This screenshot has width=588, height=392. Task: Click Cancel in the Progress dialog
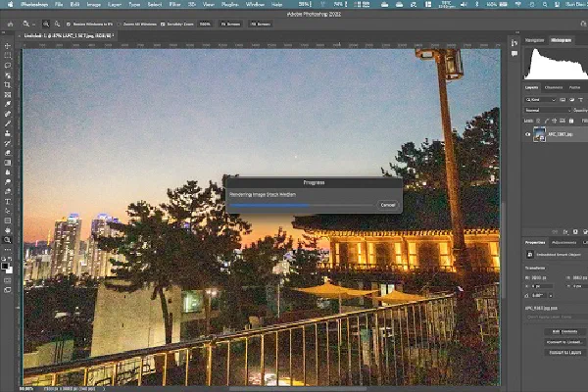(387, 205)
